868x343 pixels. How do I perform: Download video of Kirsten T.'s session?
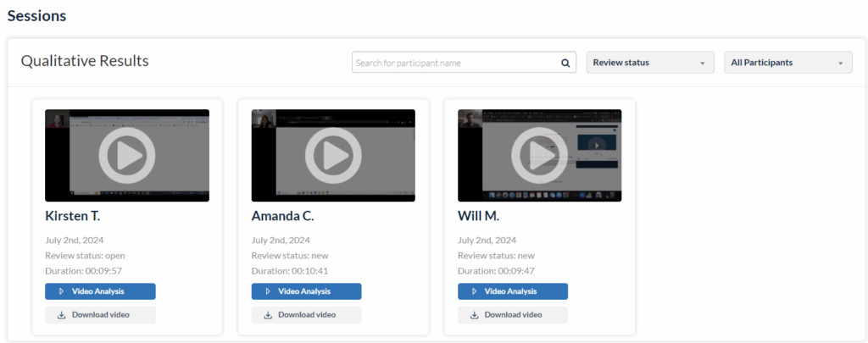pyautogui.click(x=100, y=315)
